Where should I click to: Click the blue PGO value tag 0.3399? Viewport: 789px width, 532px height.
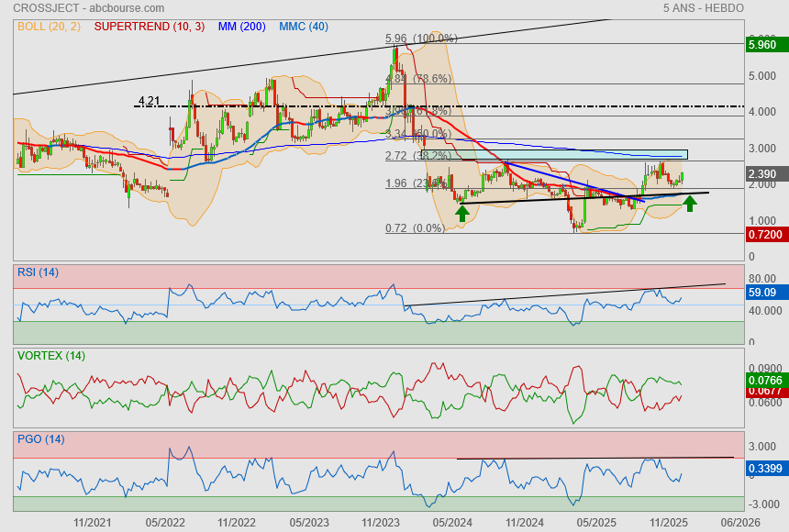763,469
